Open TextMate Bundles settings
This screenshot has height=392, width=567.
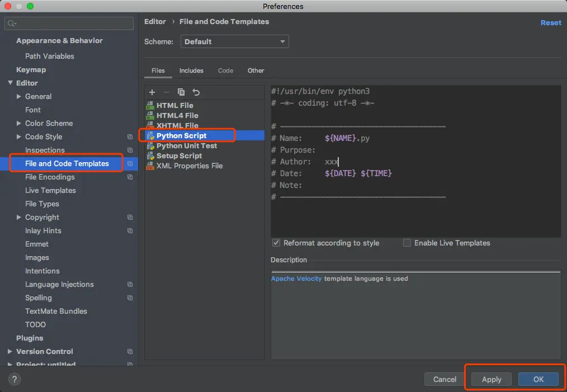point(56,311)
